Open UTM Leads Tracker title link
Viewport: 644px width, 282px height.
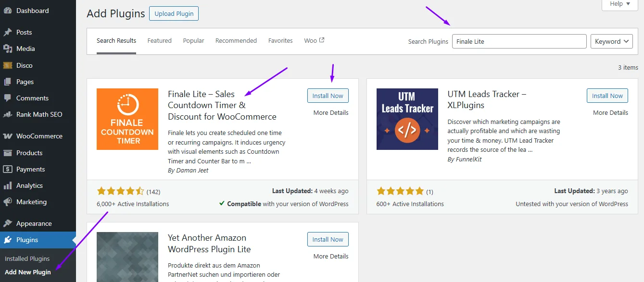pos(487,99)
